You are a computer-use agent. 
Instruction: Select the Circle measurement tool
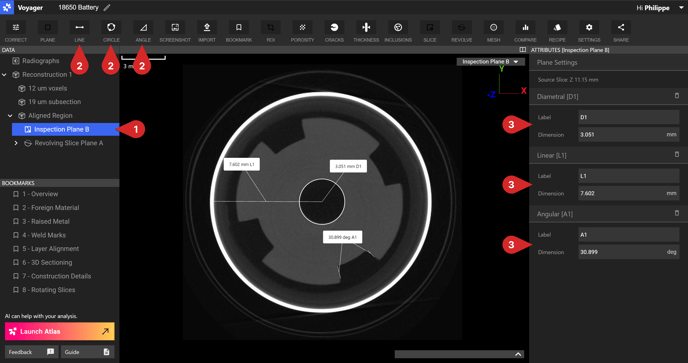(111, 31)
